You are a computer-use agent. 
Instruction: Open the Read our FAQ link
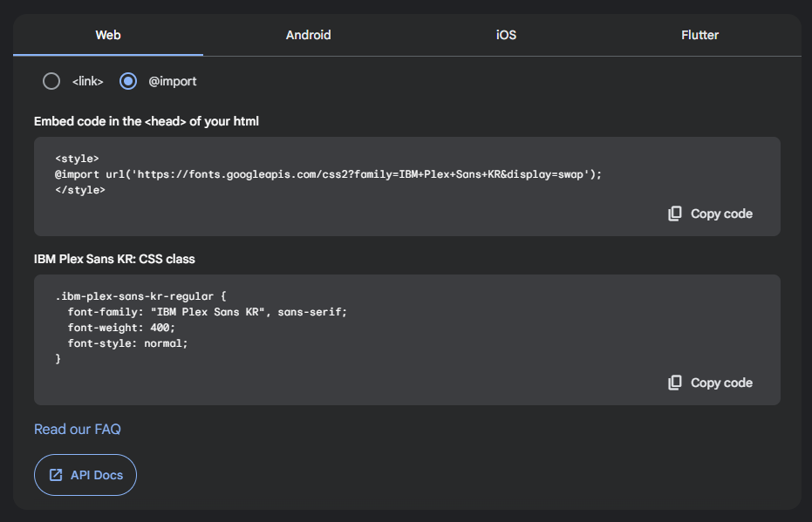click(x=77, y=430)
